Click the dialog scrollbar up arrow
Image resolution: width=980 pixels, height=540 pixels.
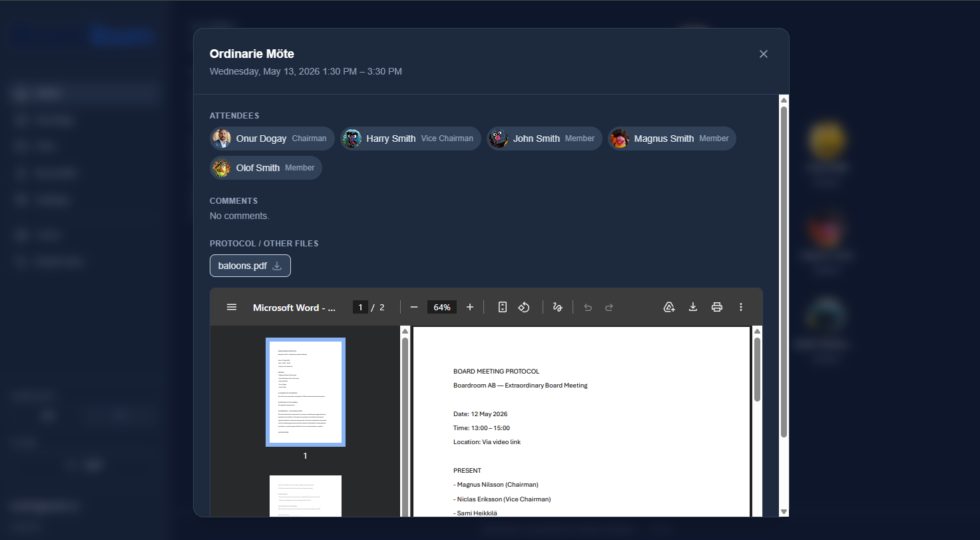784,101
